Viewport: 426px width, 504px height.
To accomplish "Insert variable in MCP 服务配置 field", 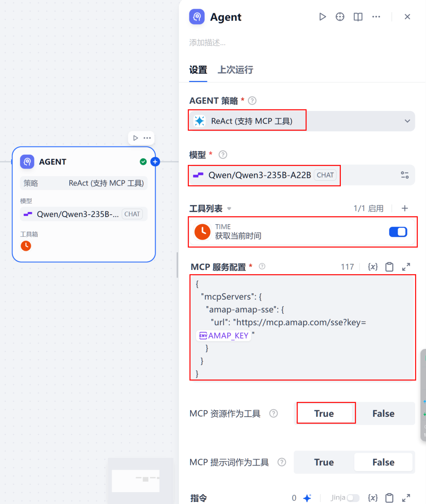I will click(x=373, y=267).
